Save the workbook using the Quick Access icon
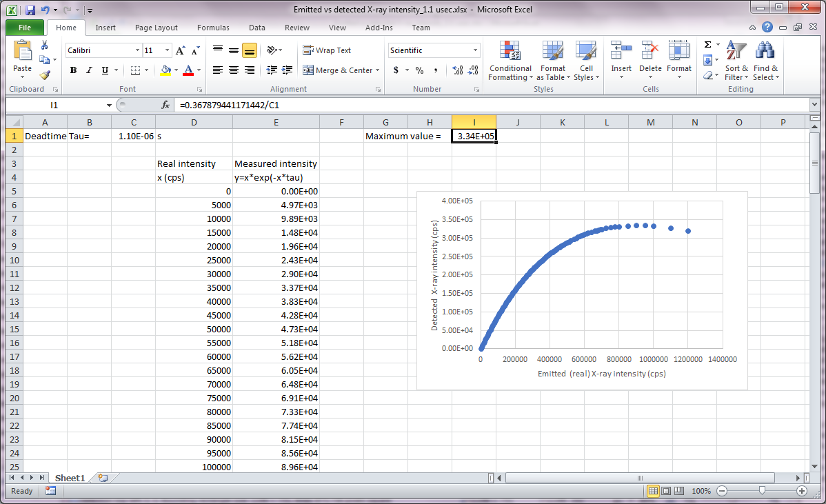826x504 pixels. pos(30,10)
